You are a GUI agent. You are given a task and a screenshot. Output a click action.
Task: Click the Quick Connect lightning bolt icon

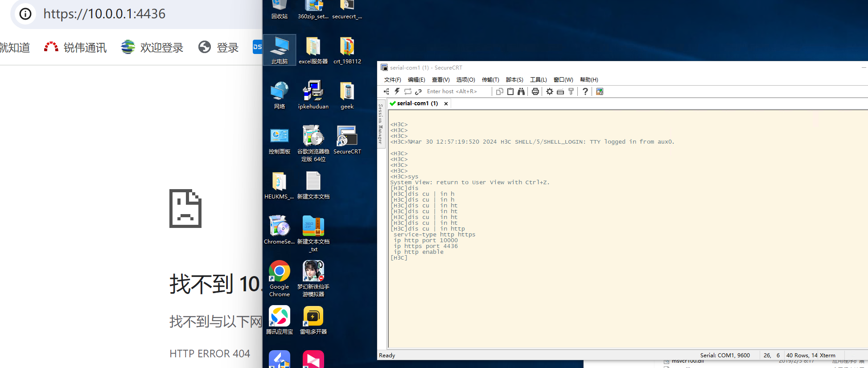tap(397, 91)
